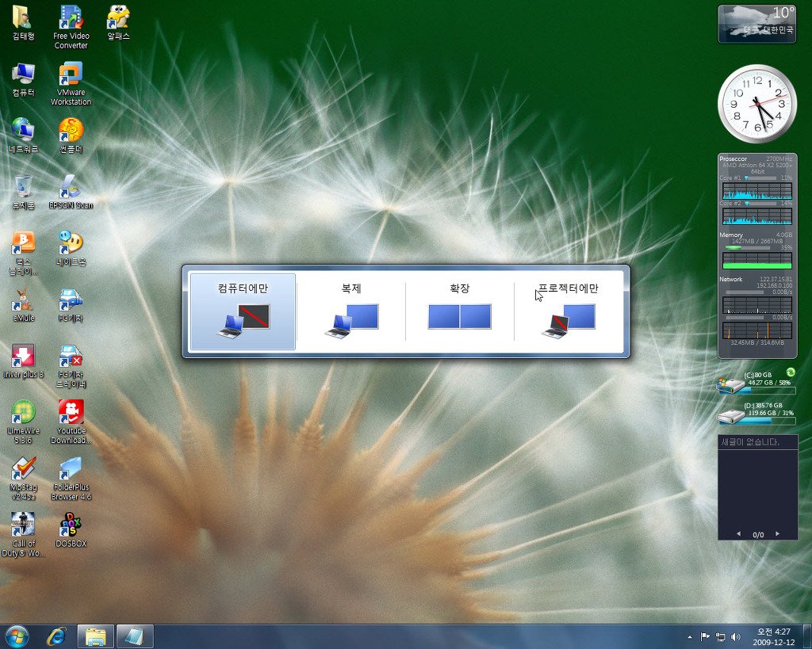Show hidden system tray icons arrow

(690, 637)
